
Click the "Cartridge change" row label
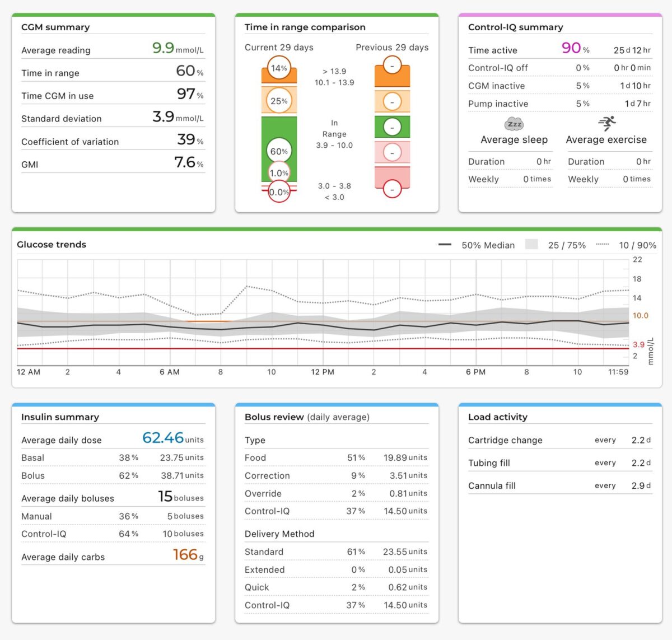click(x=505, y=440)
